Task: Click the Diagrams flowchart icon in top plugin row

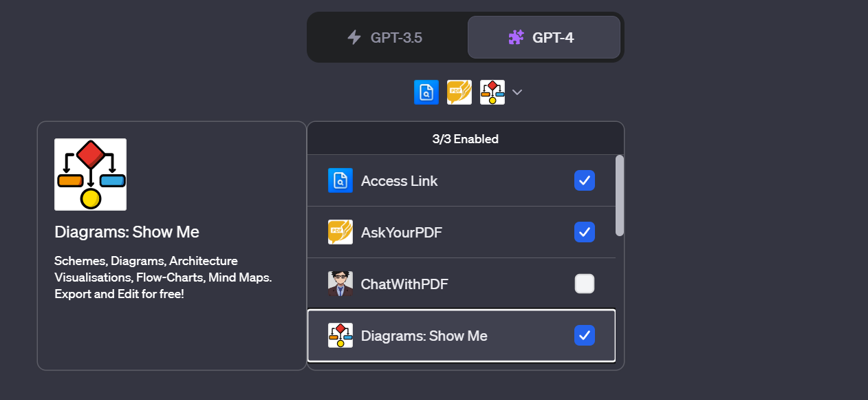Action: [492, 92]
